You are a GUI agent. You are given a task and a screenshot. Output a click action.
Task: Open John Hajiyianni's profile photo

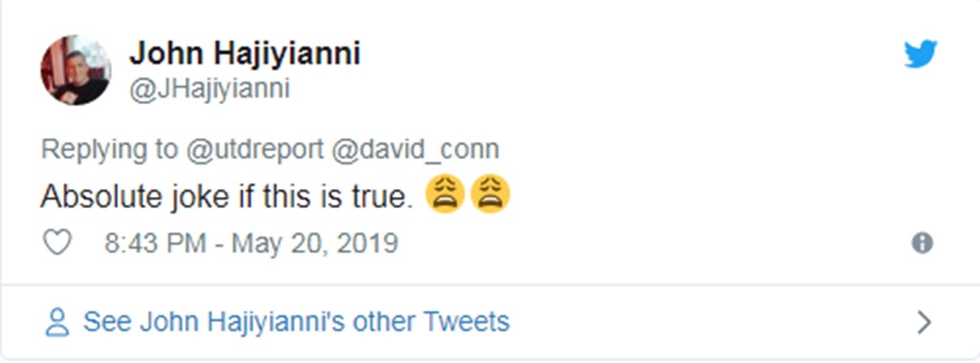[x=75, y=69]
